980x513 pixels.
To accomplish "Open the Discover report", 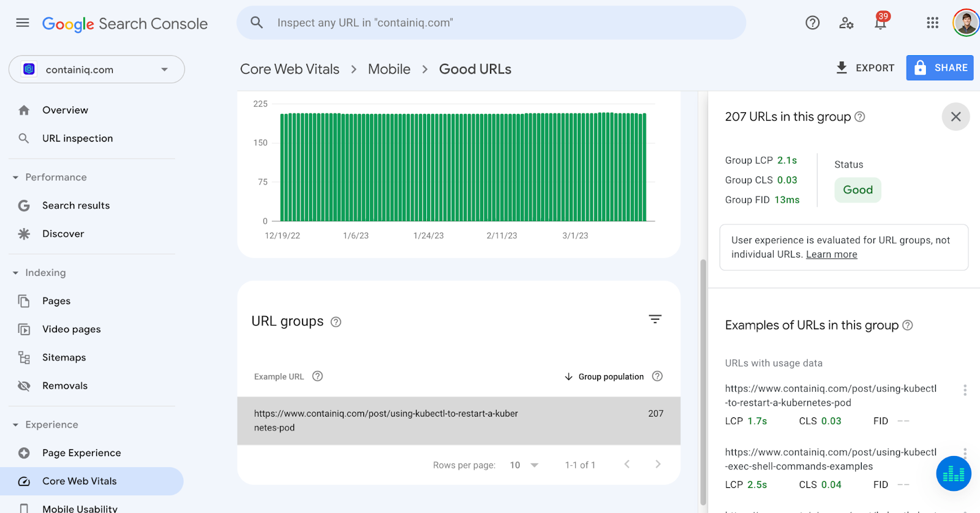I will [x=63, y=234].
